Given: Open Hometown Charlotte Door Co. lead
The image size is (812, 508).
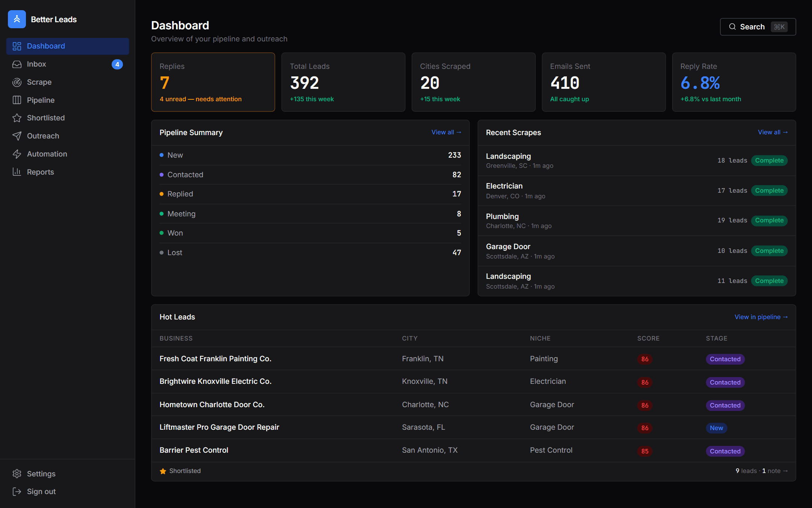Looking at the screenshot, I should point(474,405).
